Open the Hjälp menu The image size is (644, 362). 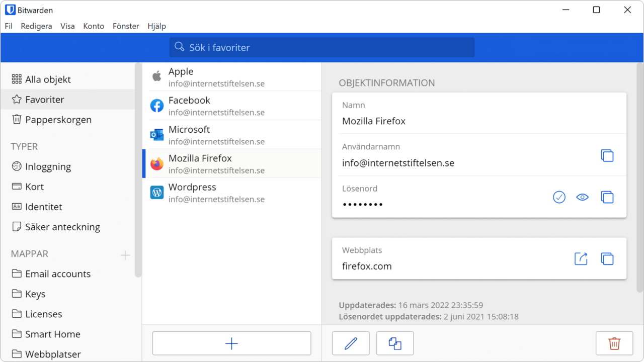point(156,26)
